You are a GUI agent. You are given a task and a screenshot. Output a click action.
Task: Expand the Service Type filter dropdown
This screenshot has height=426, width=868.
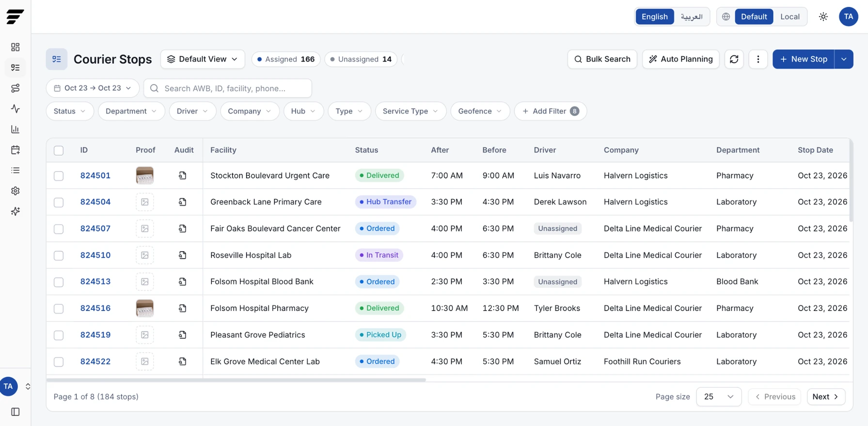pos(410,111)
